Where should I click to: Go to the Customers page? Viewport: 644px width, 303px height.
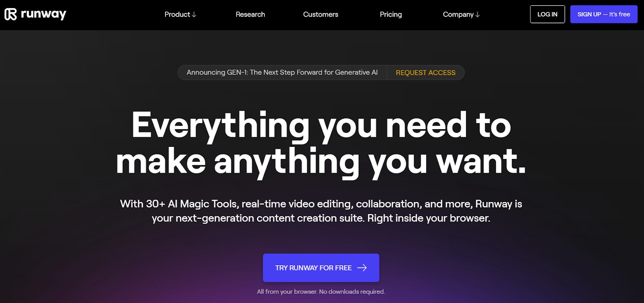[x=321, y=14]
